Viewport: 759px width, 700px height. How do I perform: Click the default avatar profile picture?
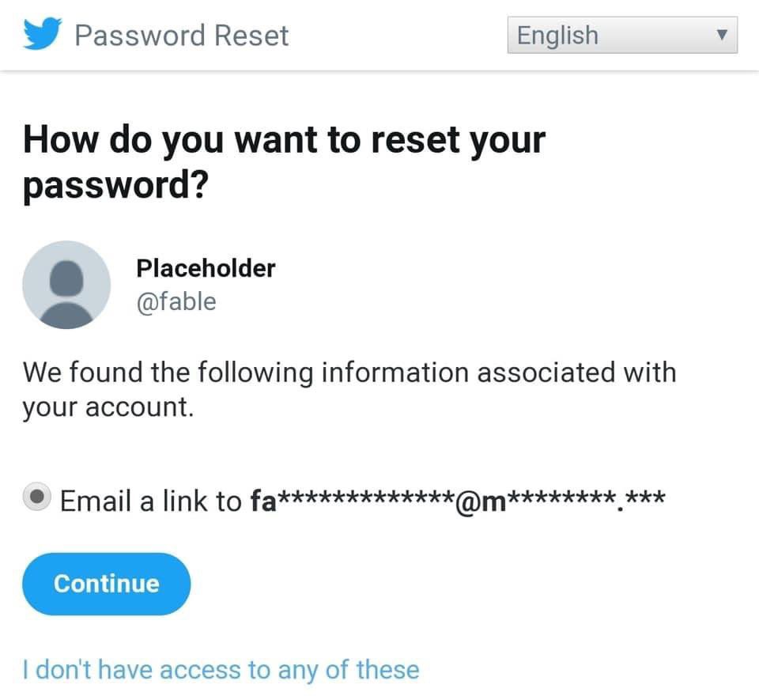[66, 285]
